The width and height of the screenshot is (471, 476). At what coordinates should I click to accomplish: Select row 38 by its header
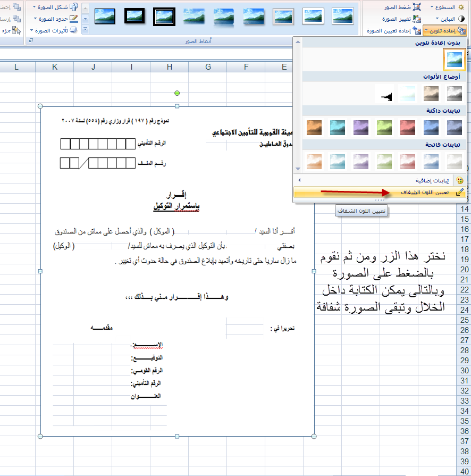pyautogui.click(x=464, y=451)
